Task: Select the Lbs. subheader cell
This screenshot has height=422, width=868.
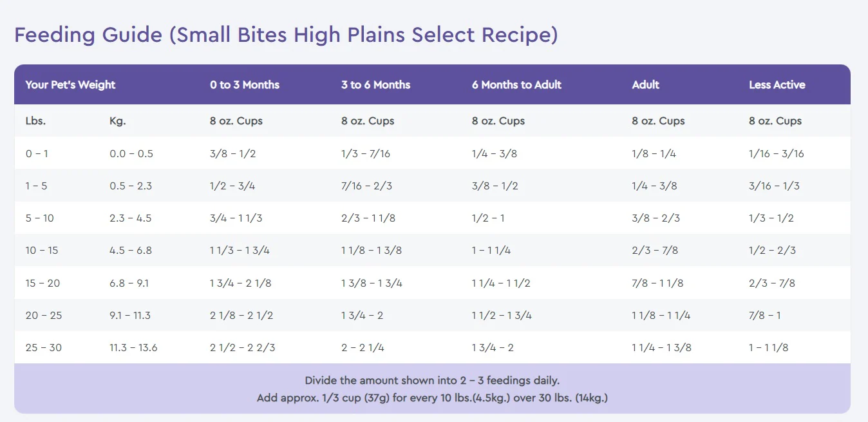Action: click(x=35, y=121)
